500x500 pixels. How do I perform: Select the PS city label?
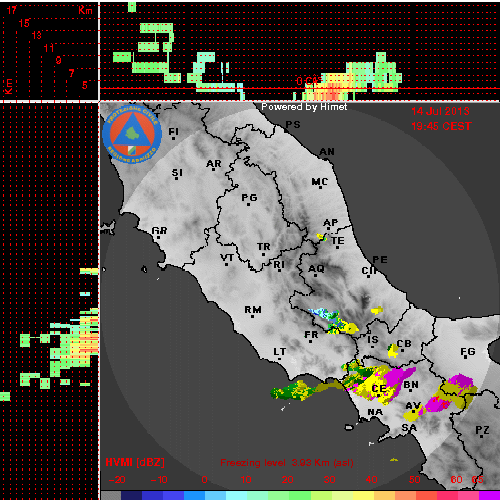[x=293, y=125]
